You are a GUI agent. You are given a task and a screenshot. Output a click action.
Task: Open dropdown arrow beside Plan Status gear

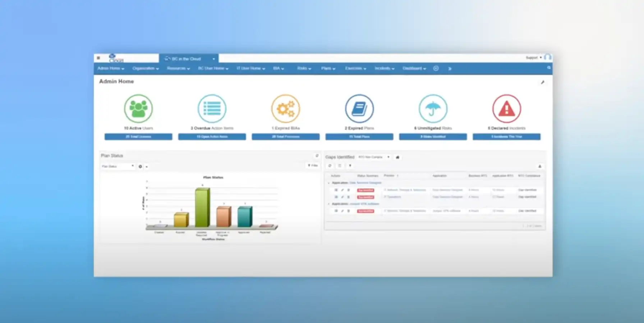point(146,167)
